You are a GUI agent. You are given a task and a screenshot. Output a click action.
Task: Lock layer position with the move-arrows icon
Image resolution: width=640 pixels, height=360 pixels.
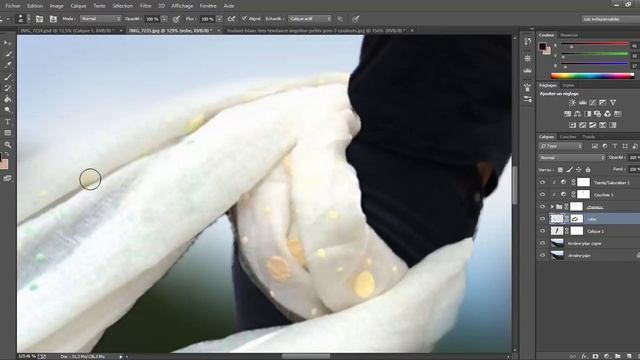578,169
